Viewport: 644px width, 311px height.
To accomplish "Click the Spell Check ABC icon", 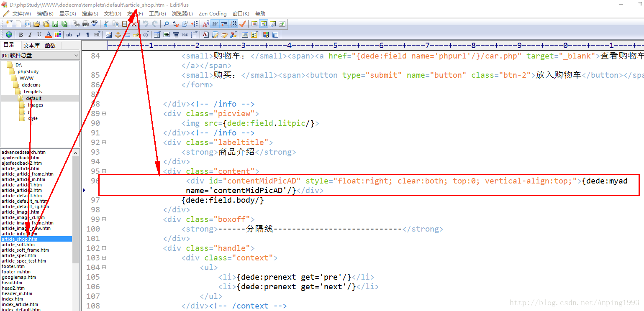I will [95, 24].
